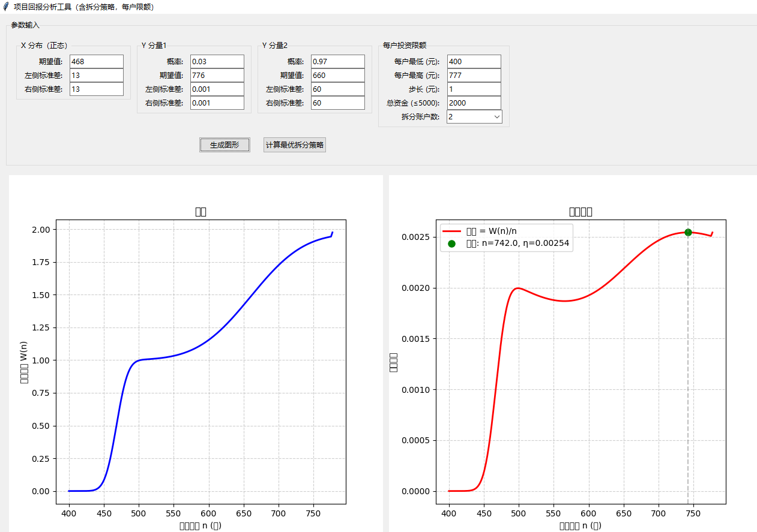Click the 每户最高 (元) field 777

pyautogui.click(x=474, y=76)
